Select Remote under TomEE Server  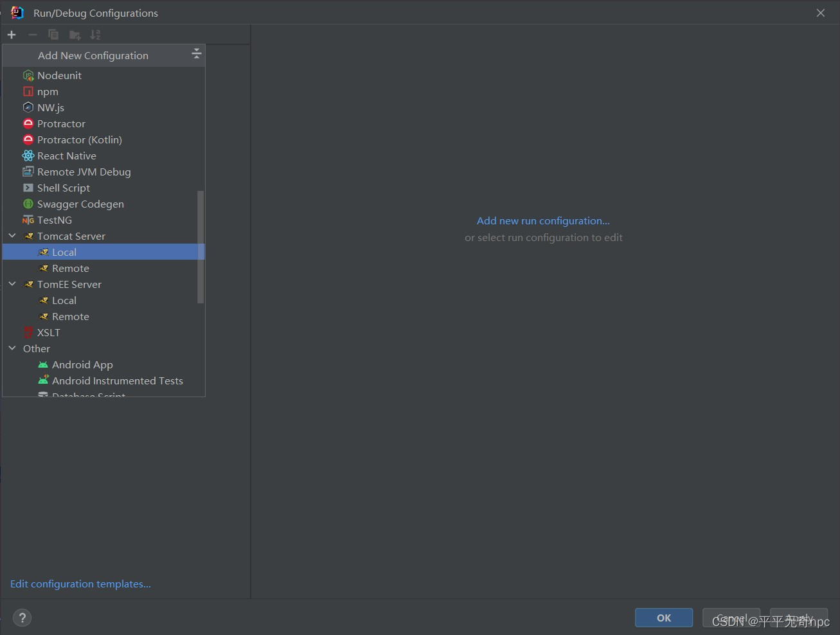(x=103, y=316)
